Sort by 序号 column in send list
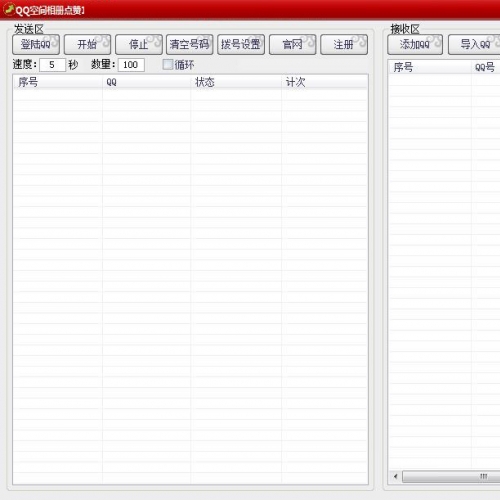Viewport: 500px width, 500px height. point(57,82)
